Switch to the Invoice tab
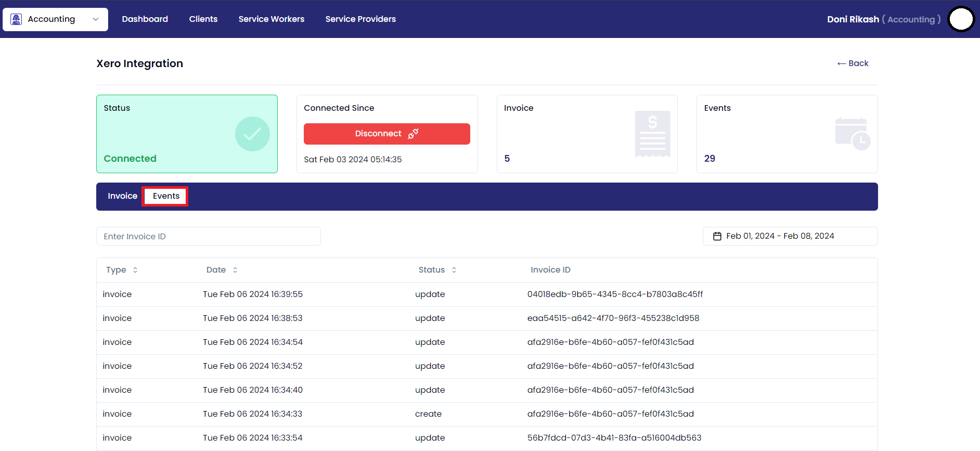Viewport: 980px width, 451px height. point(122,196)
